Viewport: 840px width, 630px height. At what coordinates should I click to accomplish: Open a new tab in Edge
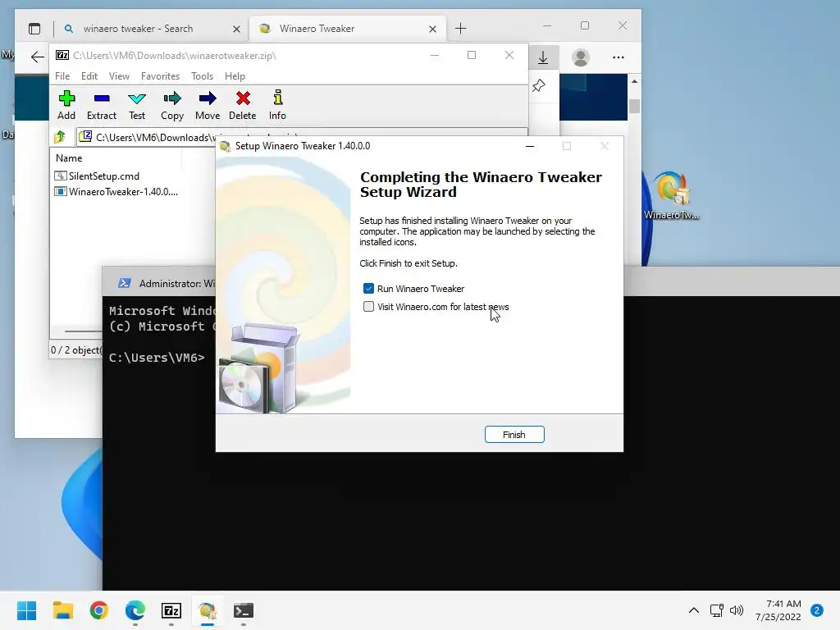pos(460,29)
